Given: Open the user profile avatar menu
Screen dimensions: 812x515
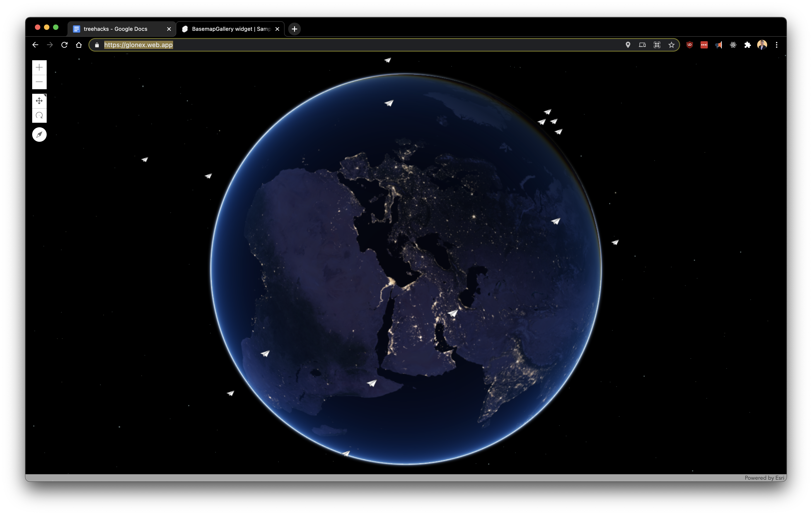Looking at the screenshot, I should 762,45.
